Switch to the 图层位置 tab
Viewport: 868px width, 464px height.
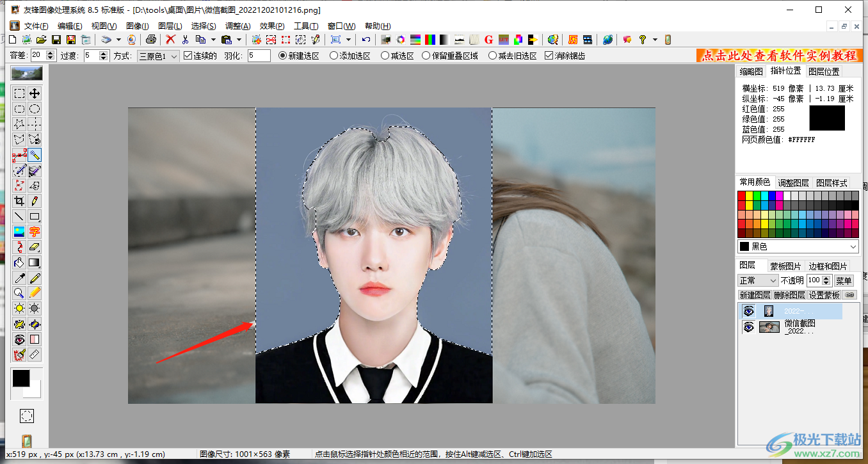(x=823, y=71)
